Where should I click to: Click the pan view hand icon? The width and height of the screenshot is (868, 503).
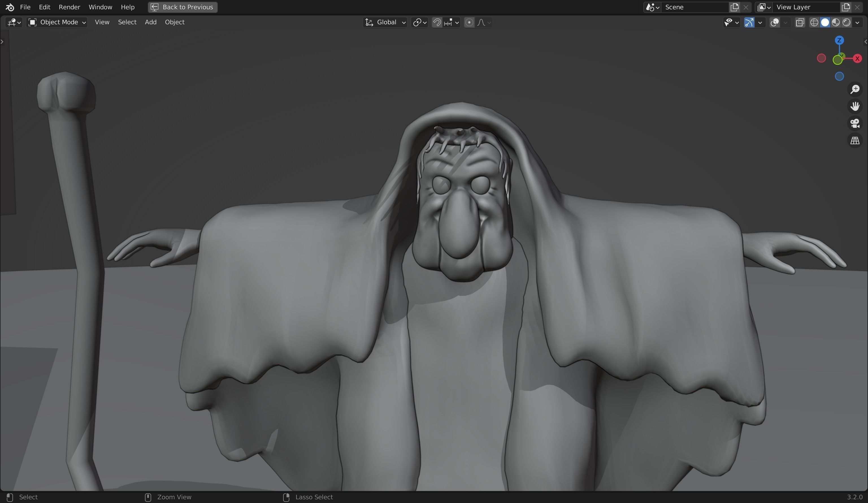854,106
